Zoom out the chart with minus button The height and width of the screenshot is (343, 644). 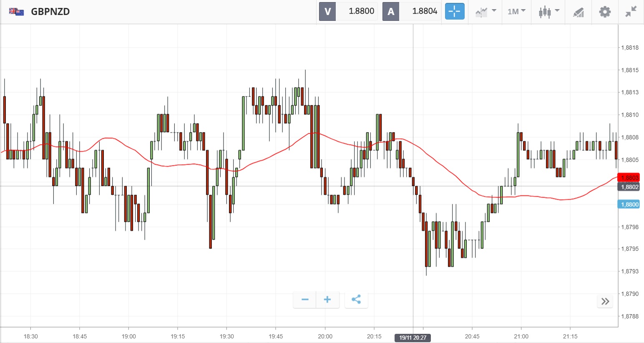pos(305,300)
